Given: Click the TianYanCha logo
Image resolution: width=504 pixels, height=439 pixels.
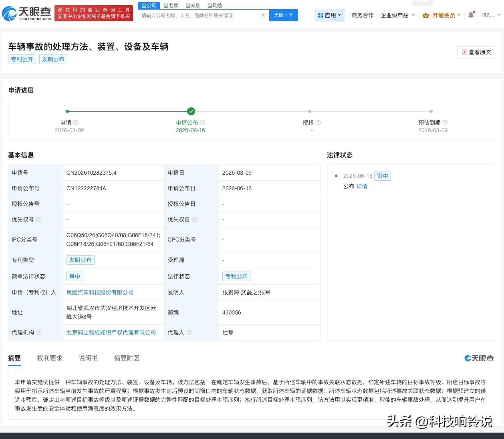Looking at the screenshot, I should click(26, 13).
